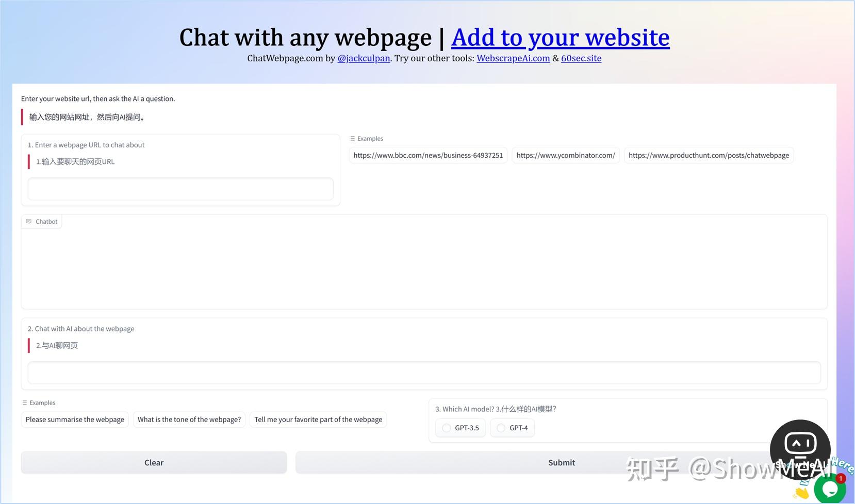Image resolution: width=855 pixels, height=504 pixels.
Task: Click the ShowMeAI robot logo icon
Action: coord(800,443)
